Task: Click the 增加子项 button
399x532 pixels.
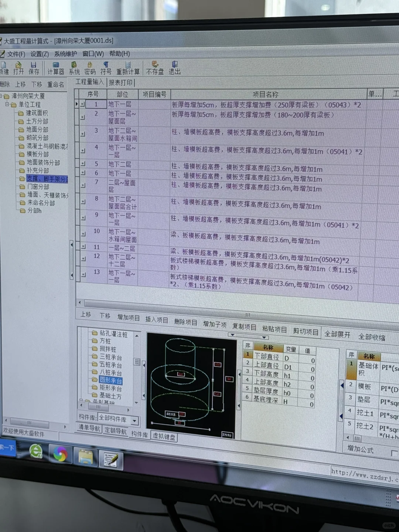Action: tap(215, 324)
